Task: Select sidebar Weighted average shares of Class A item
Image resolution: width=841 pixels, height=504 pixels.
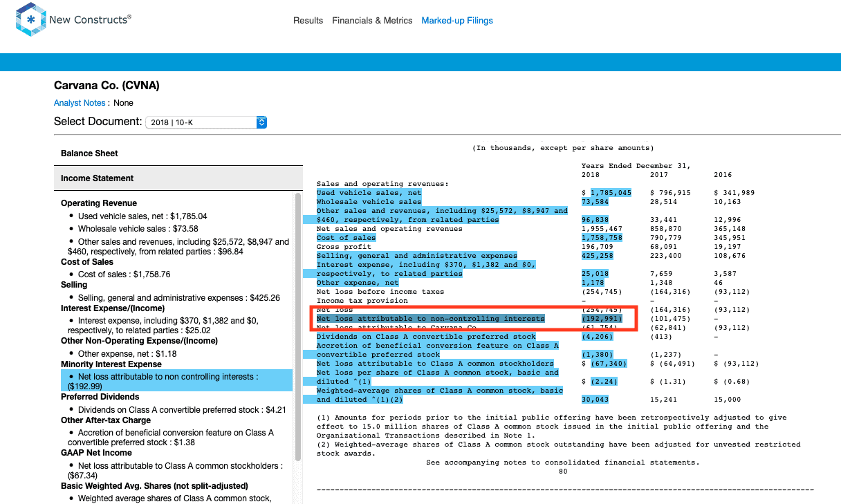Action: tap(174, 498)
